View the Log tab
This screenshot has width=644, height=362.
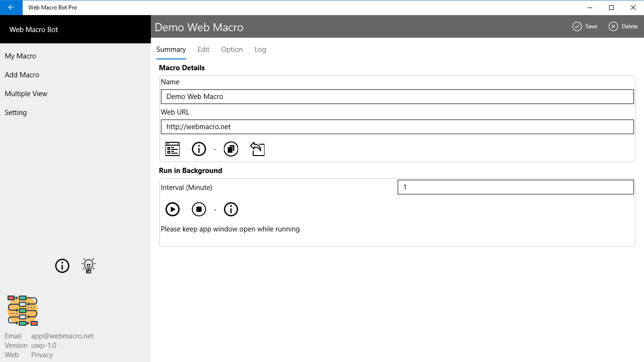click(x=260, y=49)
